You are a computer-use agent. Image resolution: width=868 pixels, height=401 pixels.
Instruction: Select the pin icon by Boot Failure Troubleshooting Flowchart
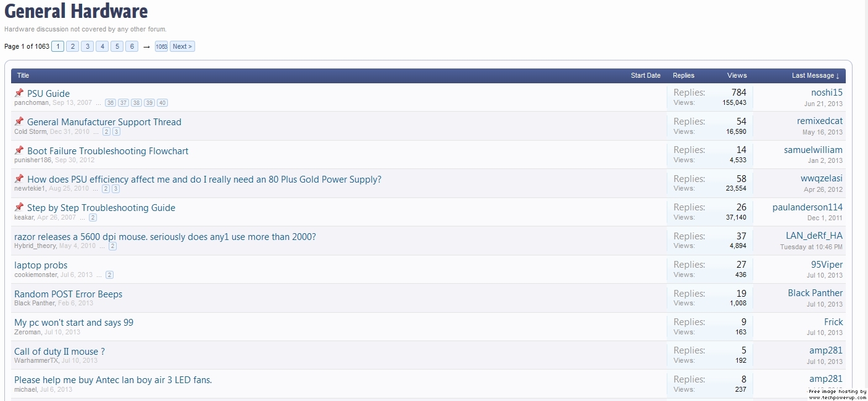(x=19, y=150)
